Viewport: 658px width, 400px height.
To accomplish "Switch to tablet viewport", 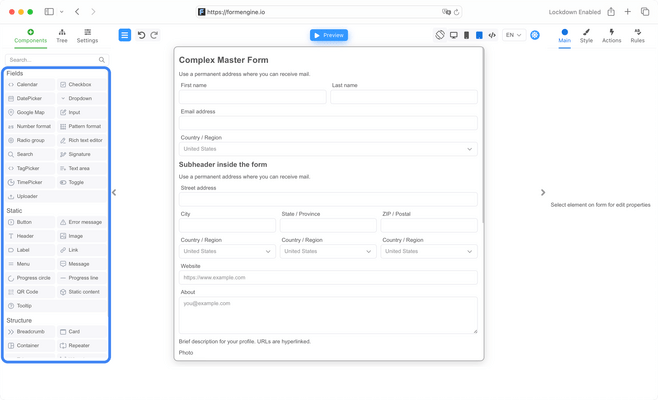I will [479, 35].
